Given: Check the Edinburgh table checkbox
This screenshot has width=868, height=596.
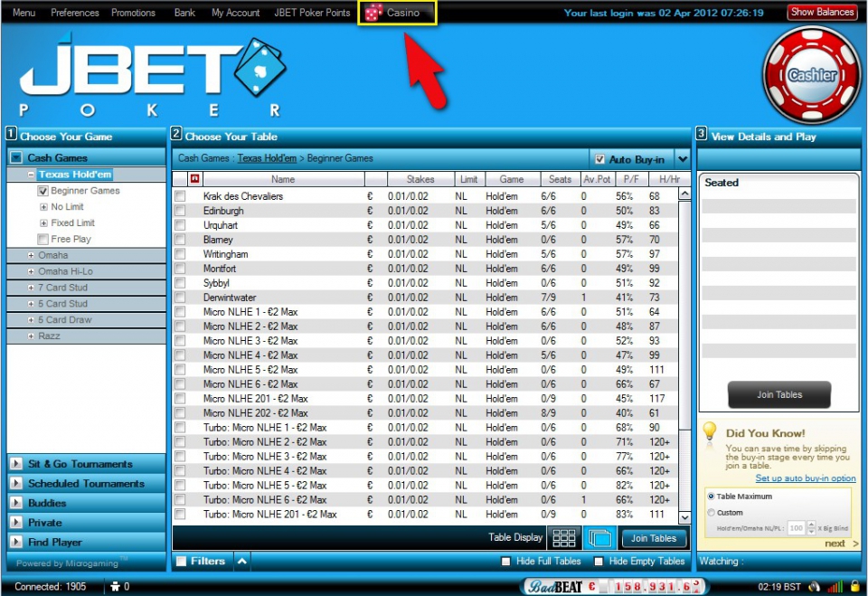Looking at the screenshot, I should point(180,211).
